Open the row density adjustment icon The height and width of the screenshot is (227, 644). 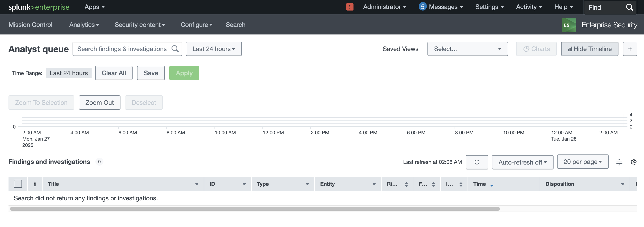[x=619, y=162]
